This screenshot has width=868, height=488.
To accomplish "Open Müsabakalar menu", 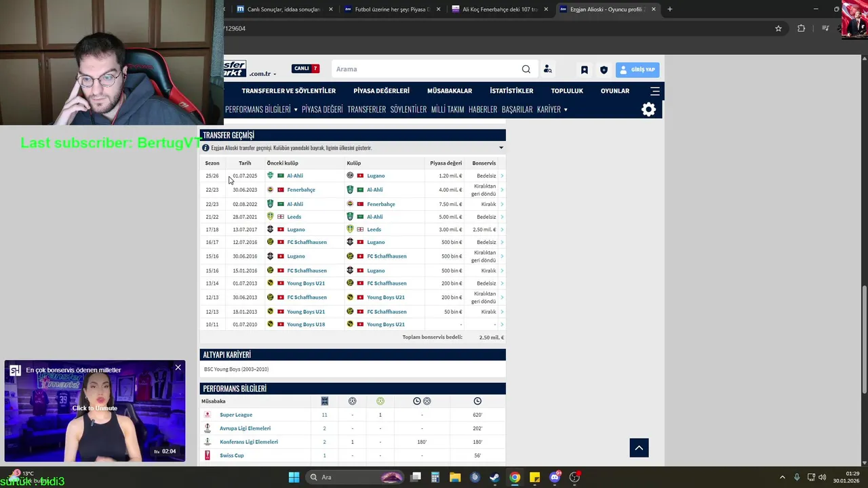I will (450, 91).
